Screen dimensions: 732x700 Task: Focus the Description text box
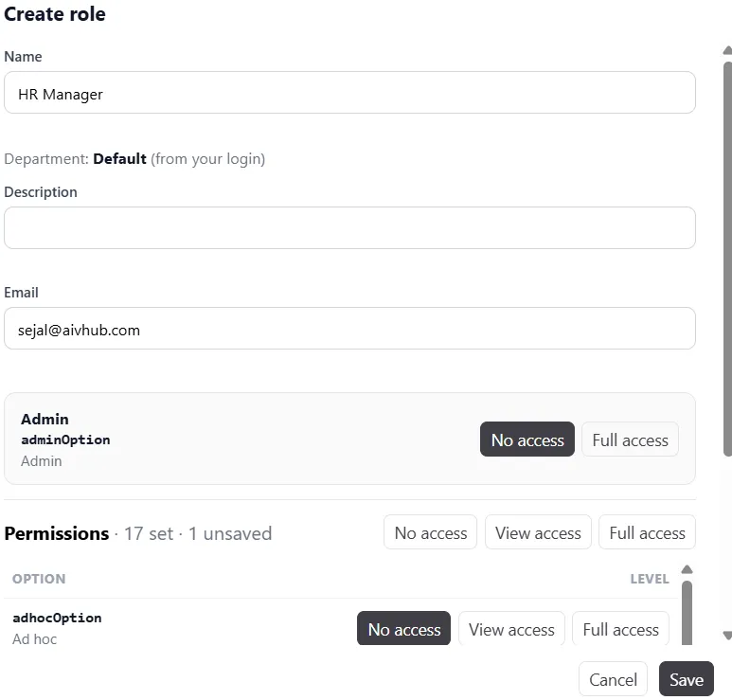tap(349, 228)
